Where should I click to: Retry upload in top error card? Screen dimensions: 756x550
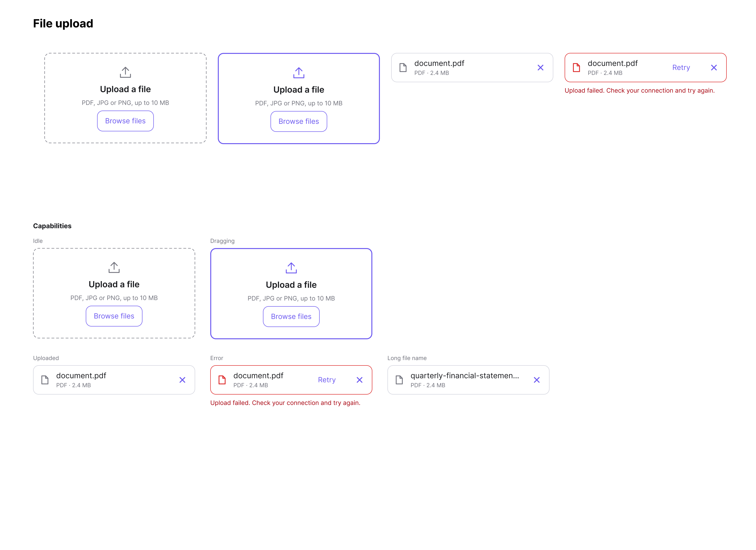point(681,68)
